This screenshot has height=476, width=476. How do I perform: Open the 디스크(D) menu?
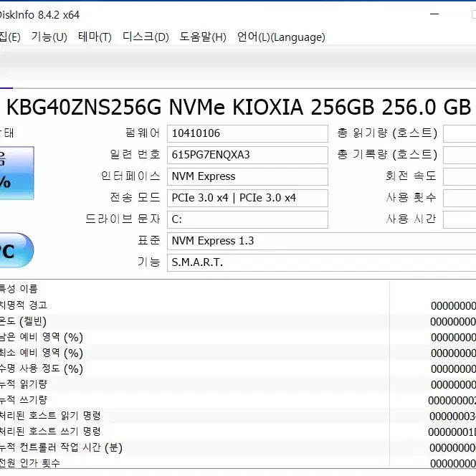(146, 37)
